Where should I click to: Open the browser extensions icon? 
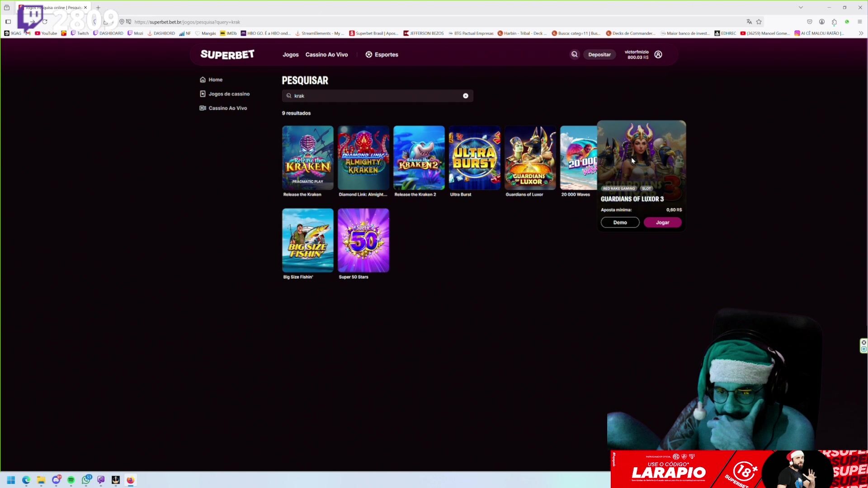click(x=834, y=22)
